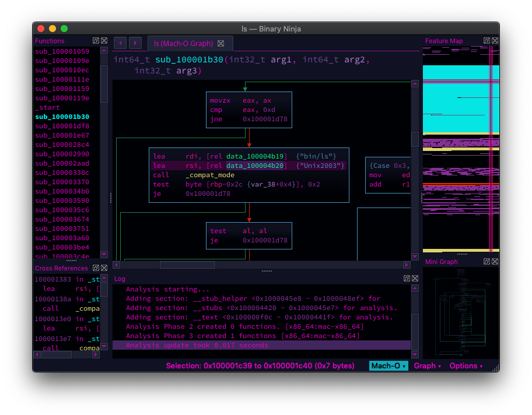Click the _compat_mode call target link
The height and width of the screenshot is (415, 532).
point(209,175)
